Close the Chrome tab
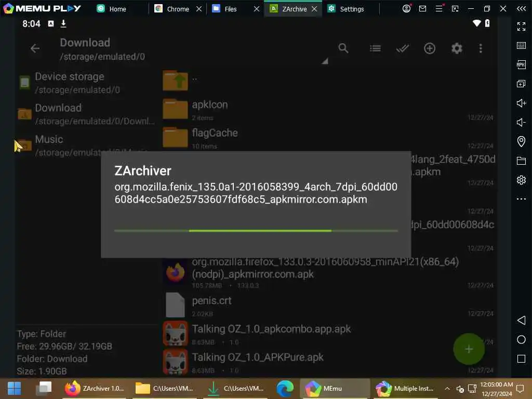The image size is (532, 399). point(199,9)
